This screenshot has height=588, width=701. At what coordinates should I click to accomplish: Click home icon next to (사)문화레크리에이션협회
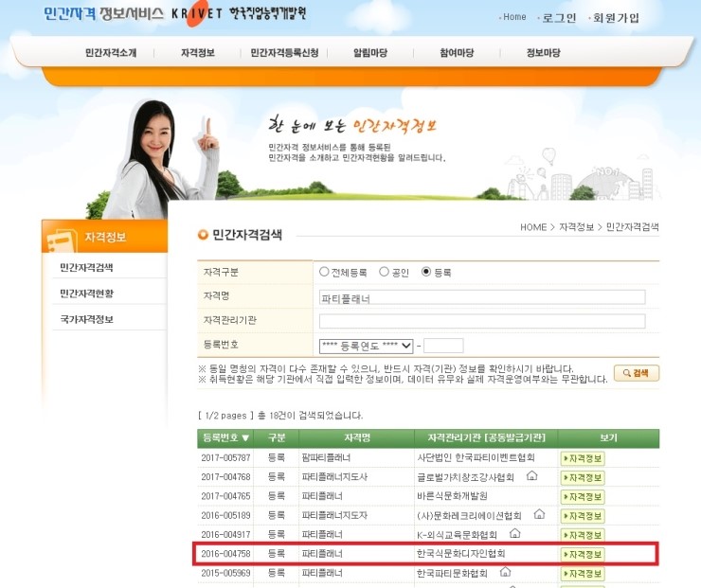(540, 514)
